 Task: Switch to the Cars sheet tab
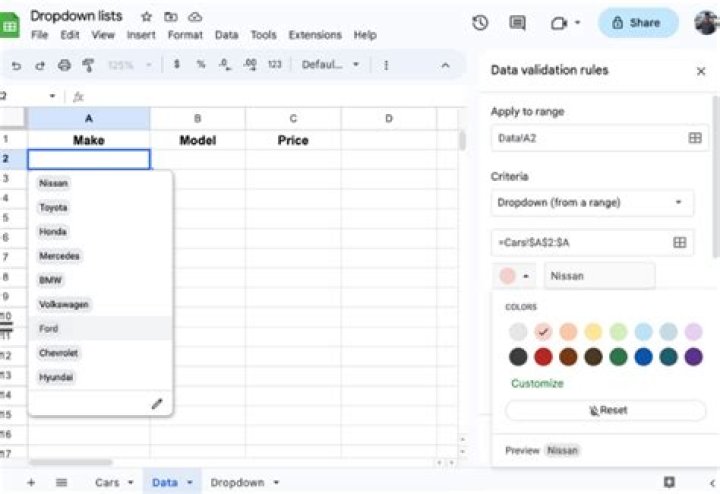click(107, 483)
